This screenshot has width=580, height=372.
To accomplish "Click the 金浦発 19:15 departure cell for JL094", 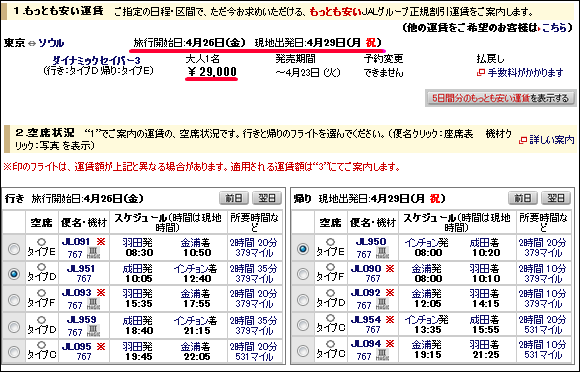I will click(x=427, y=350).
